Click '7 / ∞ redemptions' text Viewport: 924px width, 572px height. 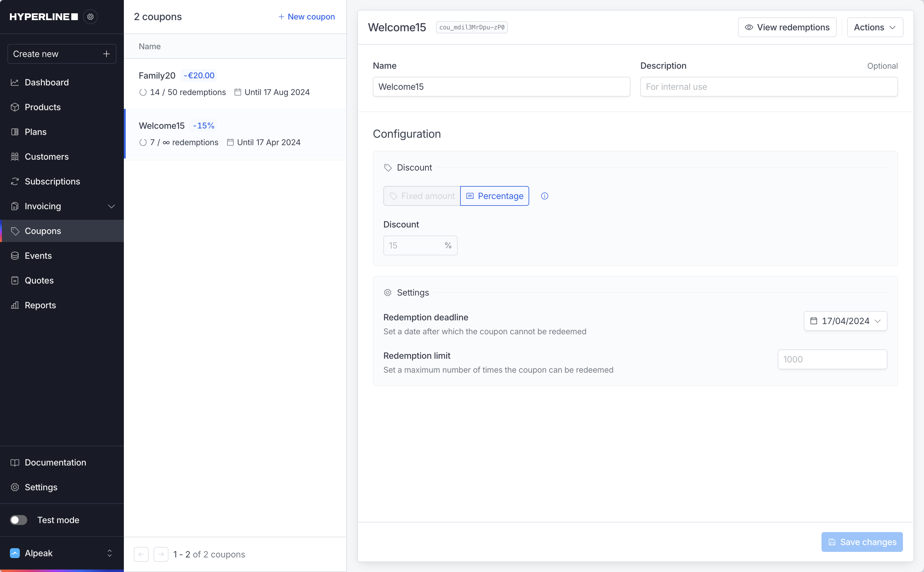point(184,142)
